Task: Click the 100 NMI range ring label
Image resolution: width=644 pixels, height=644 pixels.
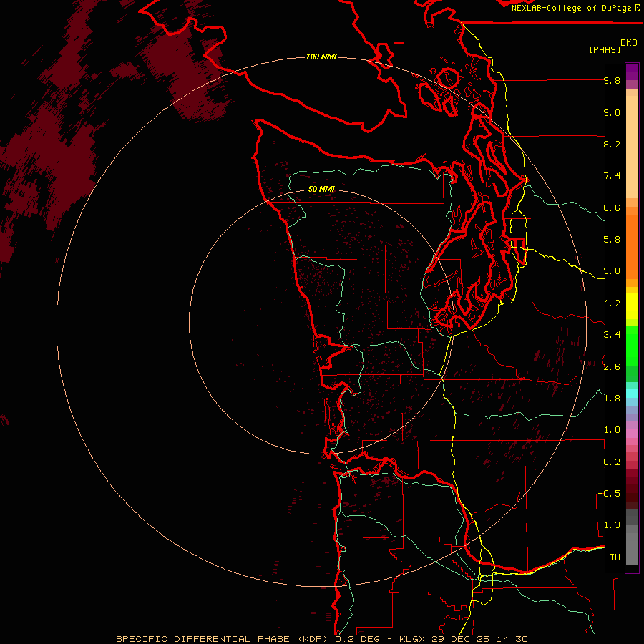Action: 321,57
